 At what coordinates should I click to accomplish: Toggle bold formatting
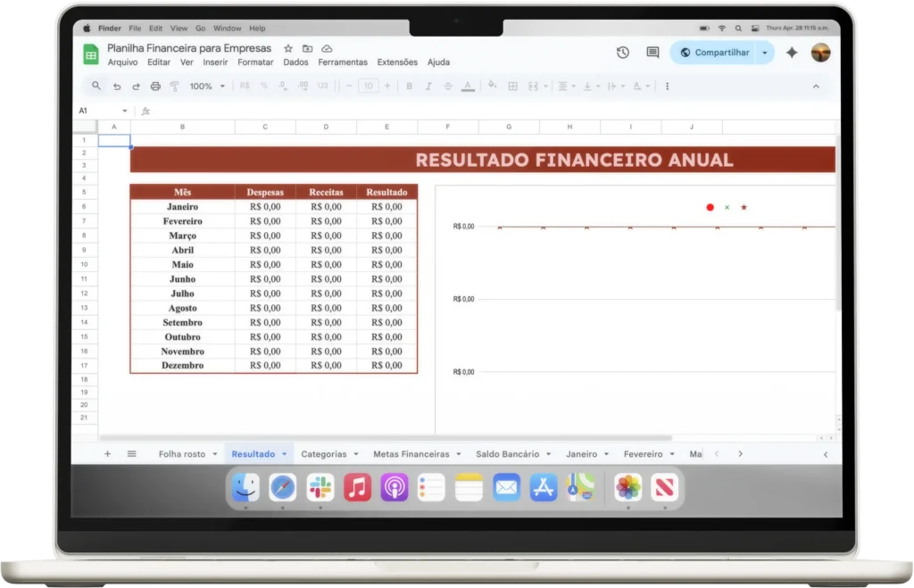coord(410,87)
